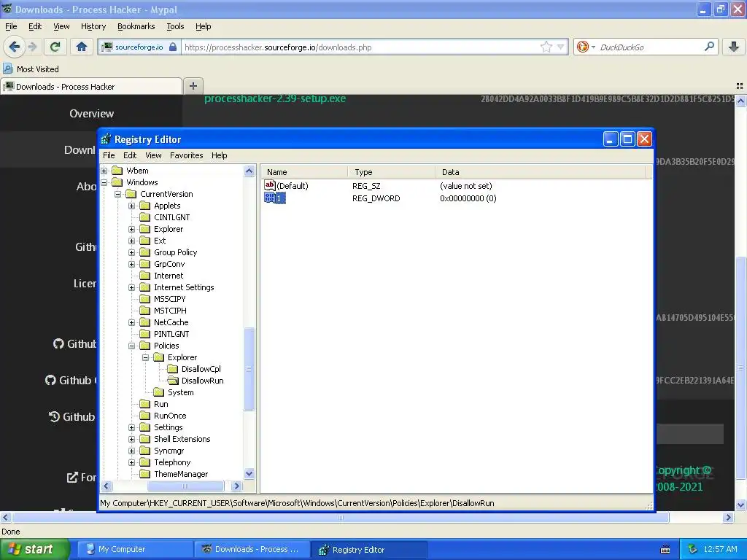The width and height of the screenshot is (747, 560).
Task: Click the Registry Editor title bar icon
Action: pyautogui.click(x=106, y=139)
